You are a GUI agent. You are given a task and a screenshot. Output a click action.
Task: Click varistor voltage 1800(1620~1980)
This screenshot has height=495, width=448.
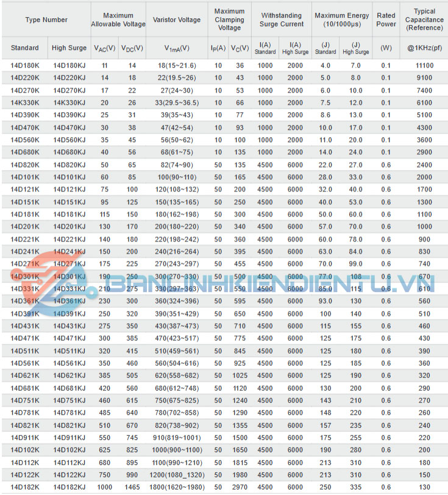coord(177,488)
